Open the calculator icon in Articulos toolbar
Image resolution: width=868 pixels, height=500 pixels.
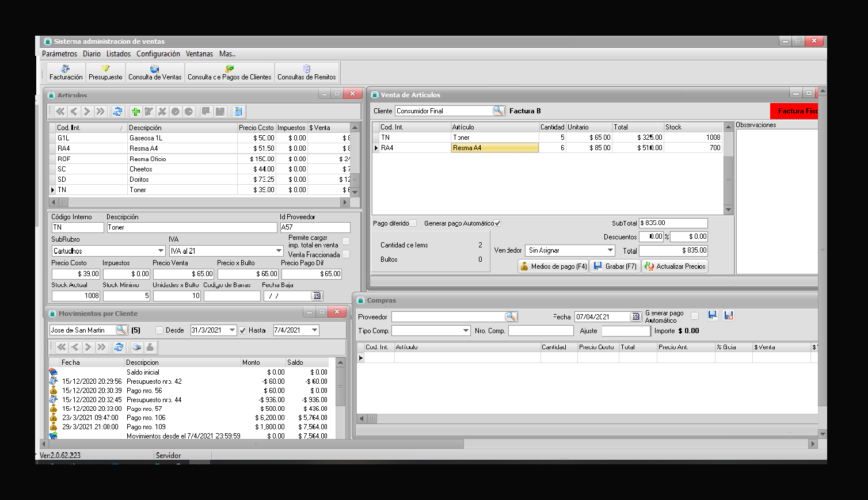238,112
